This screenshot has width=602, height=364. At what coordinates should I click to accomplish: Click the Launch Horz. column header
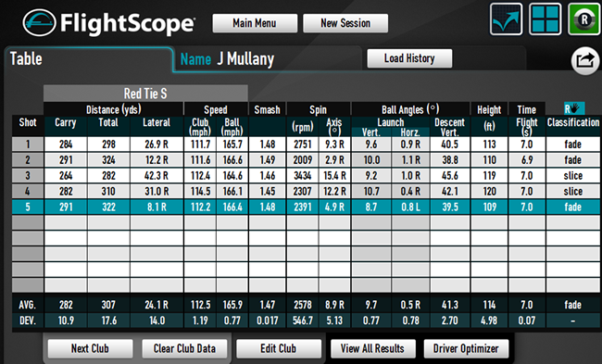coord(410,132)
